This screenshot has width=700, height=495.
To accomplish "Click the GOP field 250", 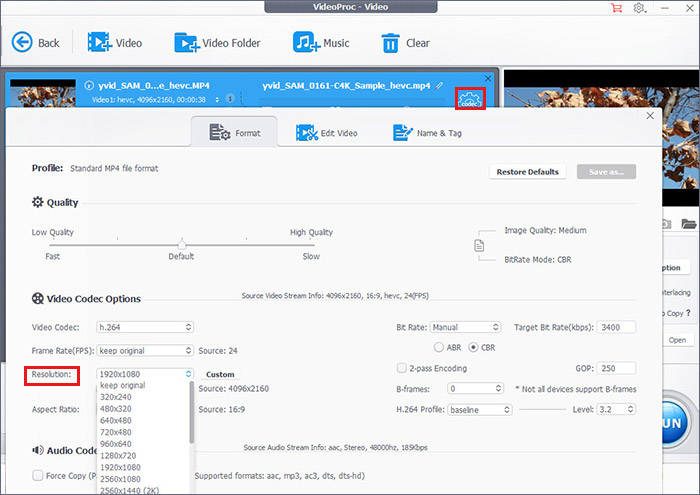I will 617,368.
